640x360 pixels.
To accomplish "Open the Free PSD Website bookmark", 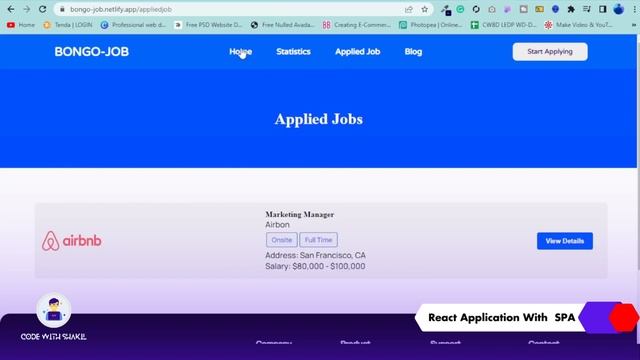I will tap(208, 25).
